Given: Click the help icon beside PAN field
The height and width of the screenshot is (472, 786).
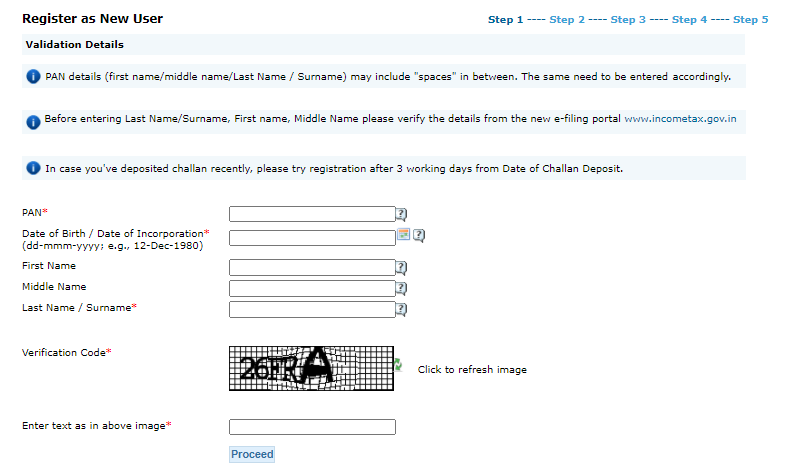Looking at the screenshot, I should pyautogui.click(x=402, y=213).
